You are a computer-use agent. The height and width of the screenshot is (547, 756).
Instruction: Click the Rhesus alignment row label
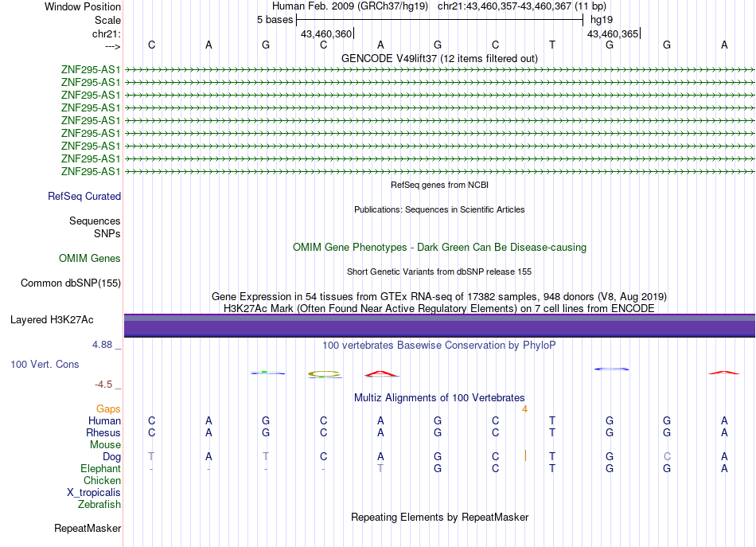103,432
